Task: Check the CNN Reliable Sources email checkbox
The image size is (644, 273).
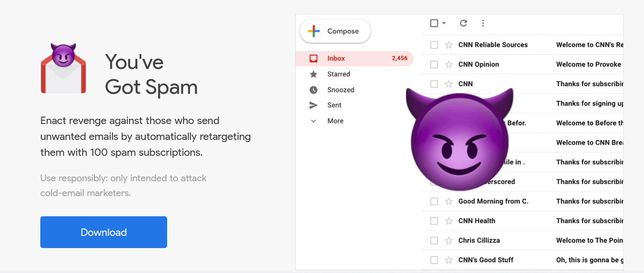Action: [434, 45]
